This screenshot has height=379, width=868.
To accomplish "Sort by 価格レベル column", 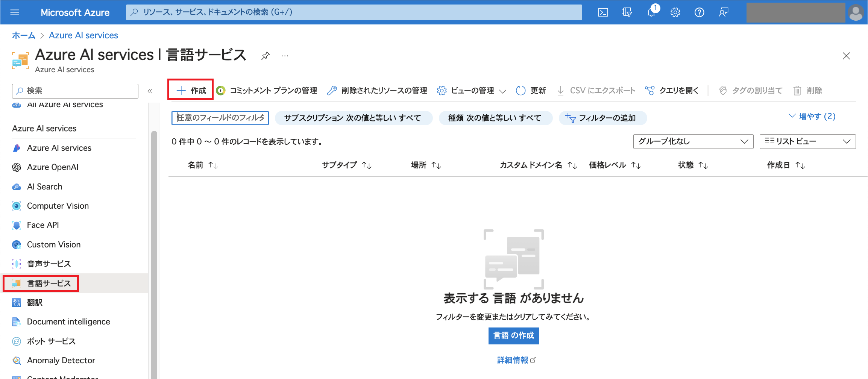I will [x=615, y=165].
